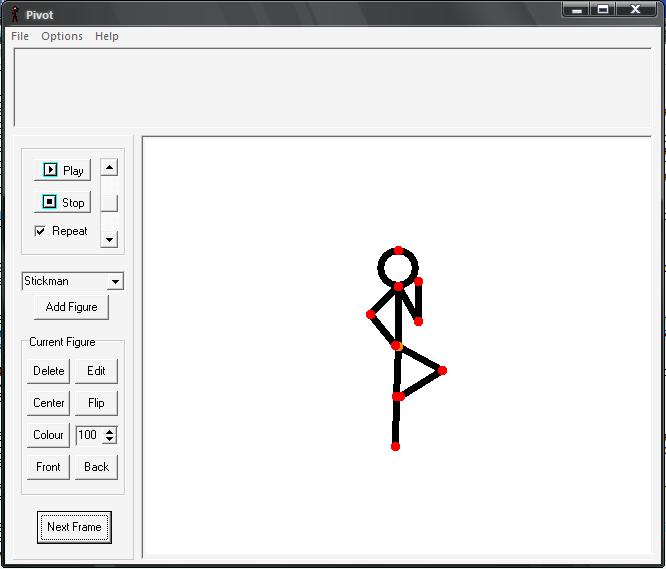Select the red foot handle at bottom

pyautogui.click(x=395, y=447)
